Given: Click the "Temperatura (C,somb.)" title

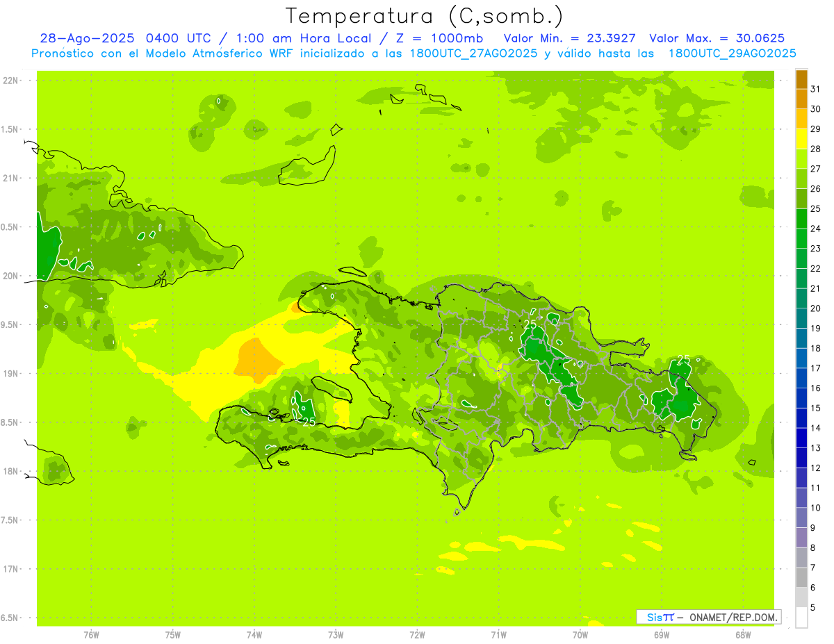Looking at the screenshot, I should 424,16.
